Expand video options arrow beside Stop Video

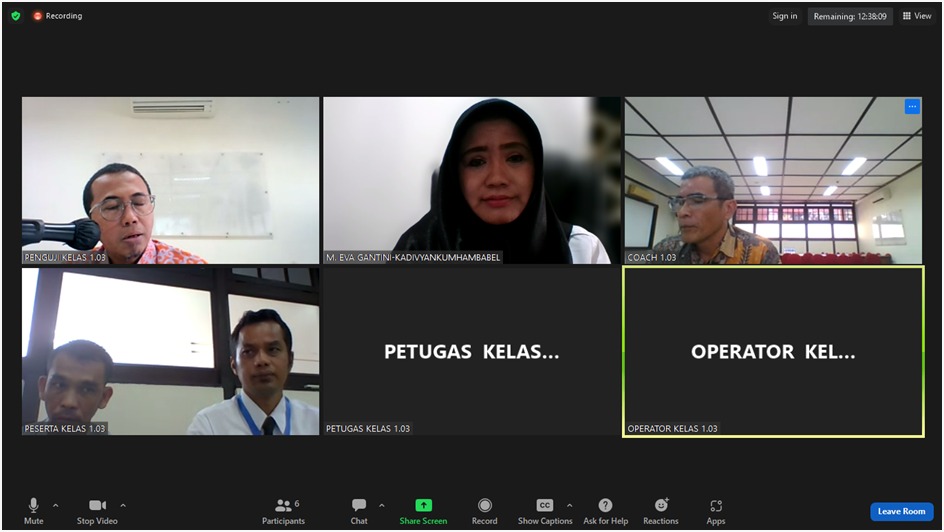point(123,505)
